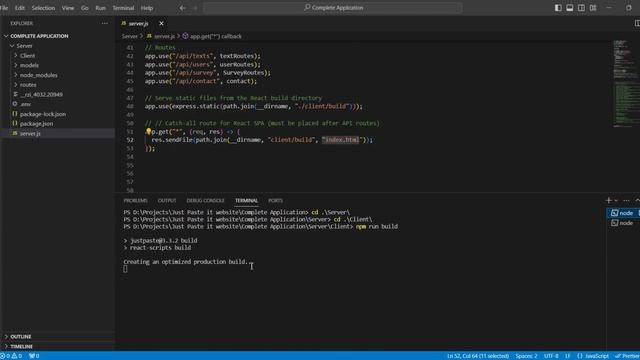Screen dimensions: 640x360
Task: Switch to the OUTPUT panel tab
Action: point(167,201)
